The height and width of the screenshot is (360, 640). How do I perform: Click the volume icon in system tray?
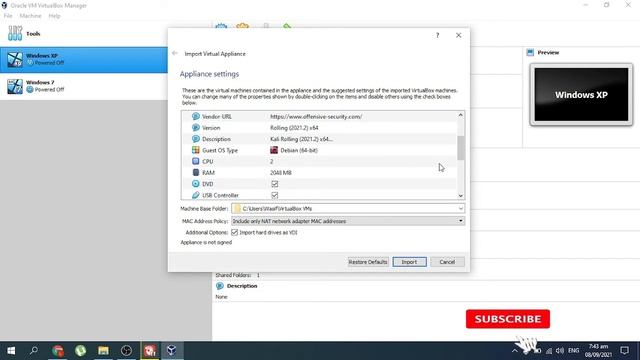pyautogui.click(x=560, y=351)
